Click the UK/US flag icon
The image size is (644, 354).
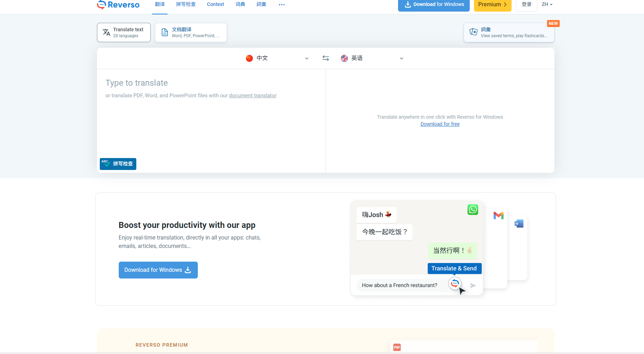[344, 58]
